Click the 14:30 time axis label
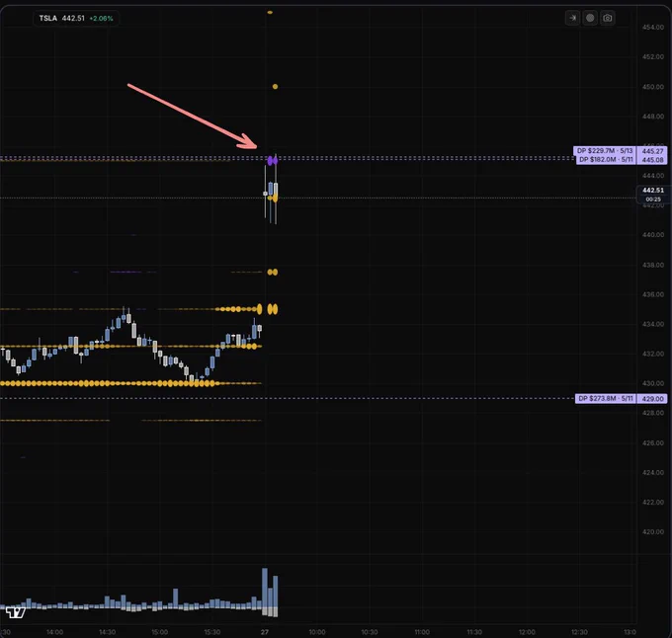This screenshot has height=638, width=672. [107, 632]
